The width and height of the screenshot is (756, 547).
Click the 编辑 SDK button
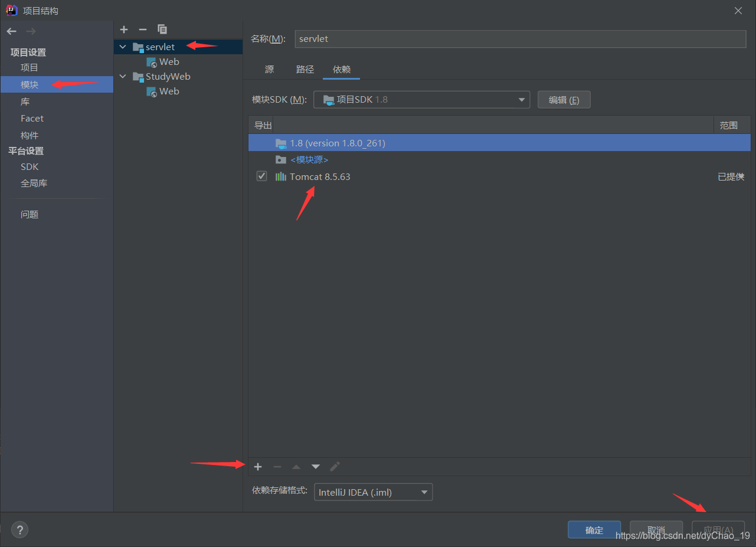click(564, 100)
